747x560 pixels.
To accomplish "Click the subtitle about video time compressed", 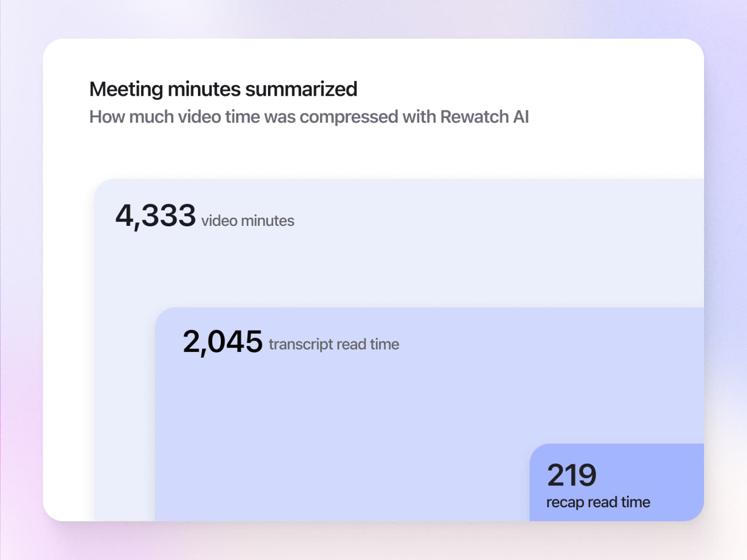I will point(309,117).
